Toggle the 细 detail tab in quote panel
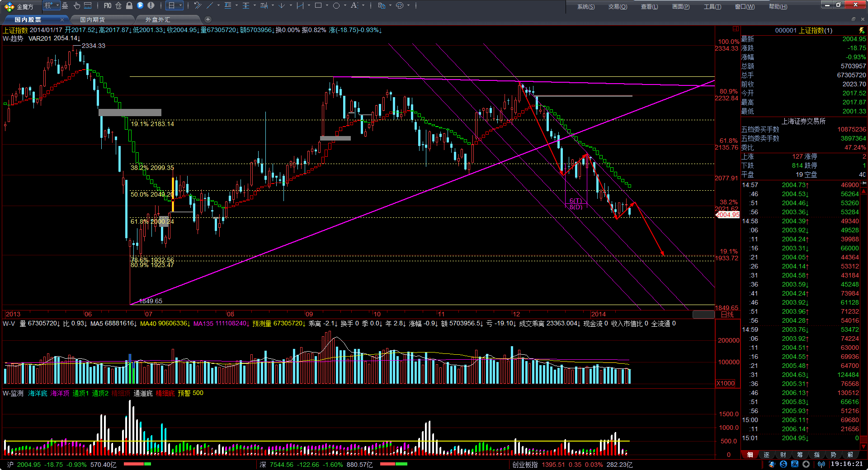 pos(750,455)
